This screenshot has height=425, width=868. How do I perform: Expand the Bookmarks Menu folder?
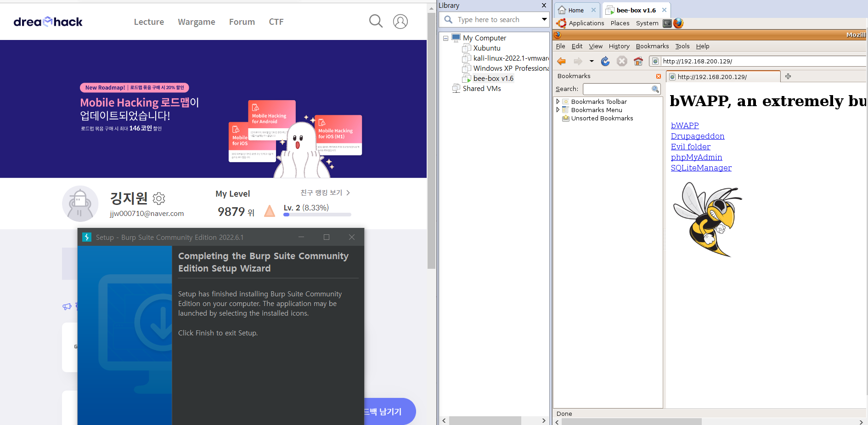pyautogui.click(x=558, y=110)
